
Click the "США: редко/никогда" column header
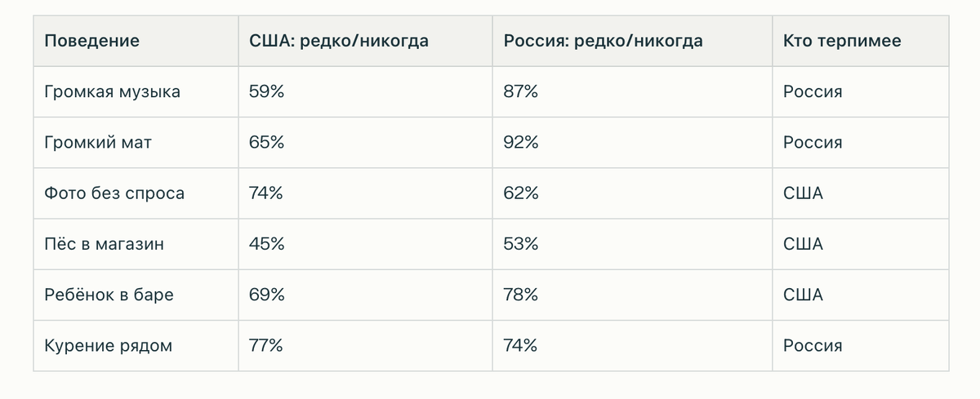[x=338, y=41]
